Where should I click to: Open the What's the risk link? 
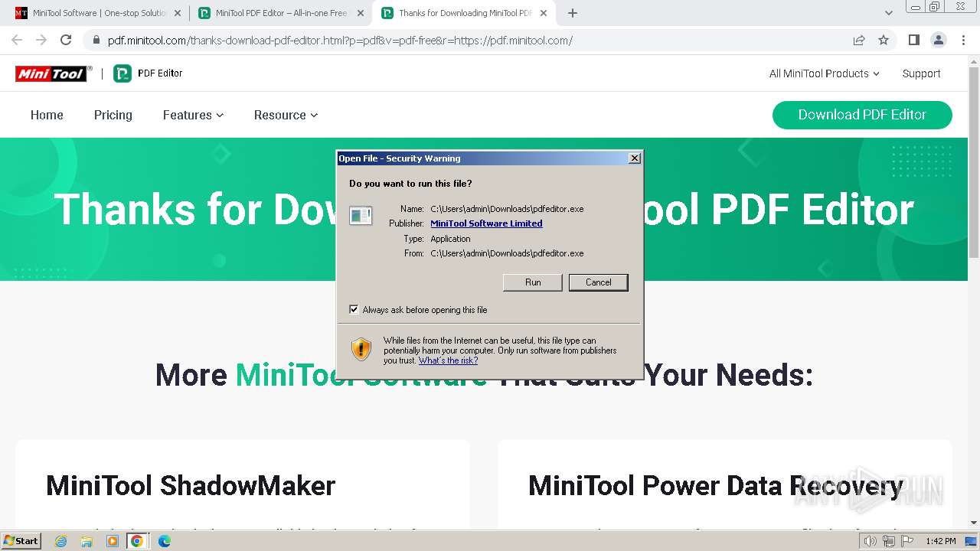pyautogui.click(x=448, y=360)
